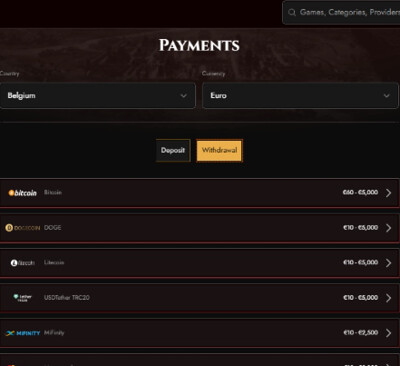Expand the USDTether TRC20 row chevron

point(388,298)
